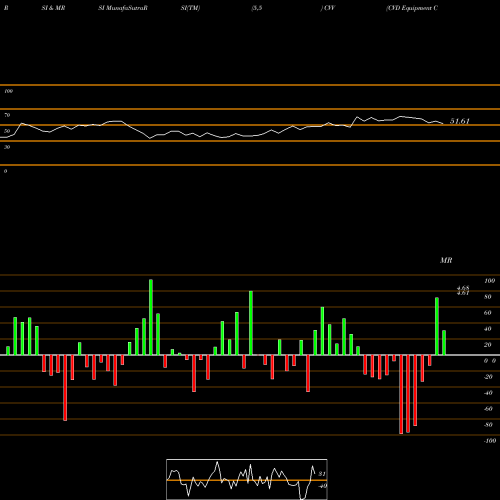
Task: Click the MR axis label -20 on the right
Action: pos(488,377)
